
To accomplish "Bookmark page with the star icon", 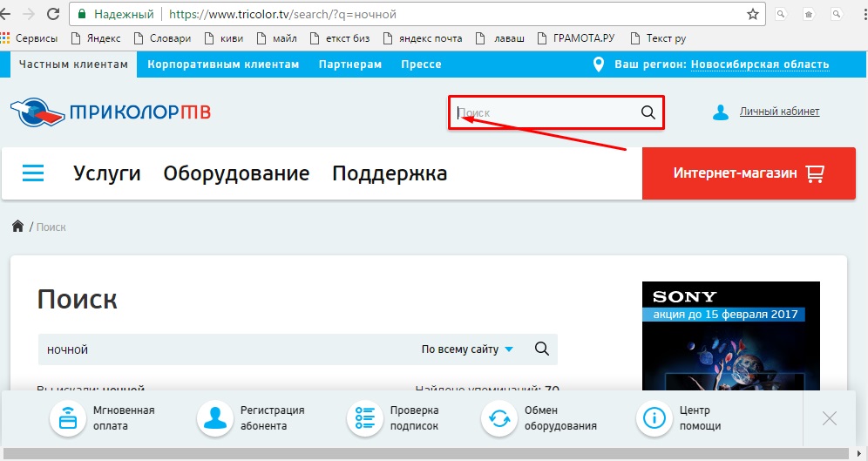I will [x=753, y=14].
